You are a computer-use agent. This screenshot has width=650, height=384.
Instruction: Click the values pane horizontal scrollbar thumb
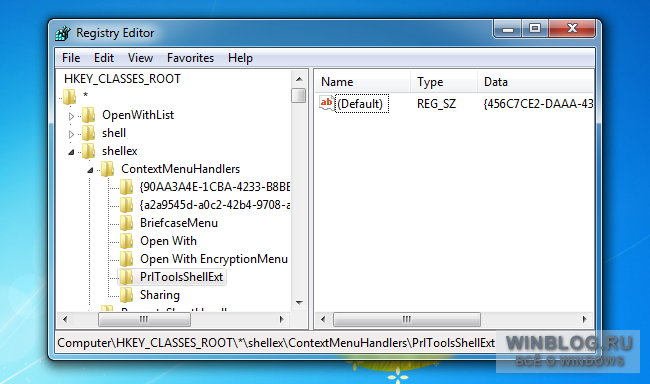[407, 319]
